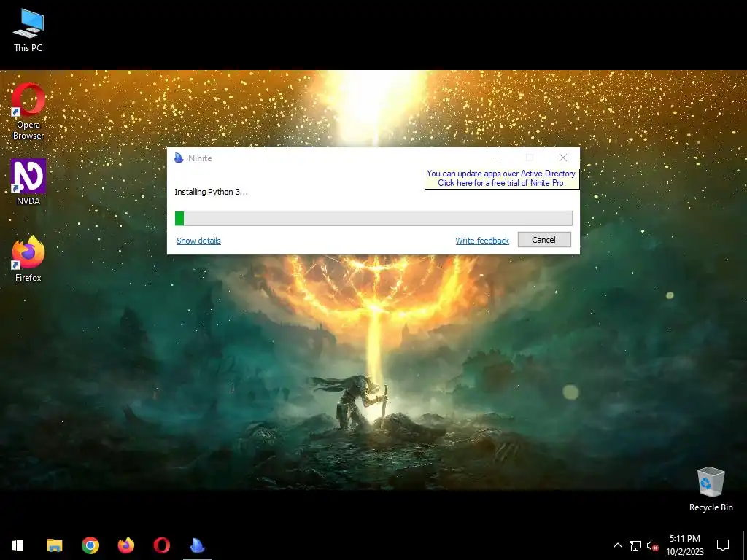
Task: Open the Write feedback link
Action: [x=482, y=241]
